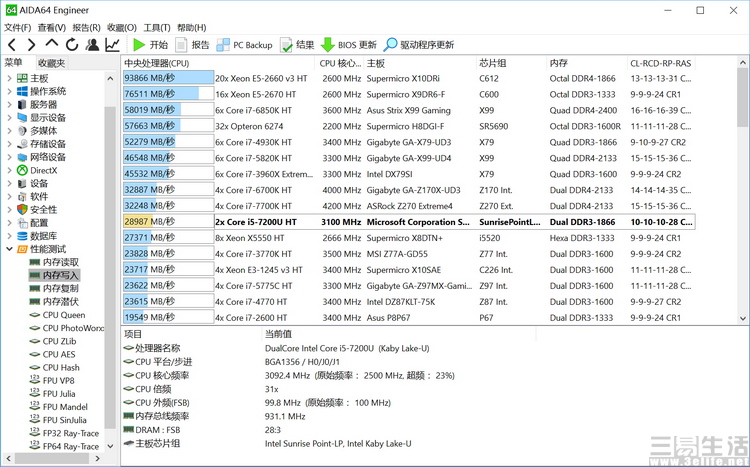This screenshot has width=750, height=467.
Task: Select the CPU AES benchmark icon
Action: (x=34, y=354)
